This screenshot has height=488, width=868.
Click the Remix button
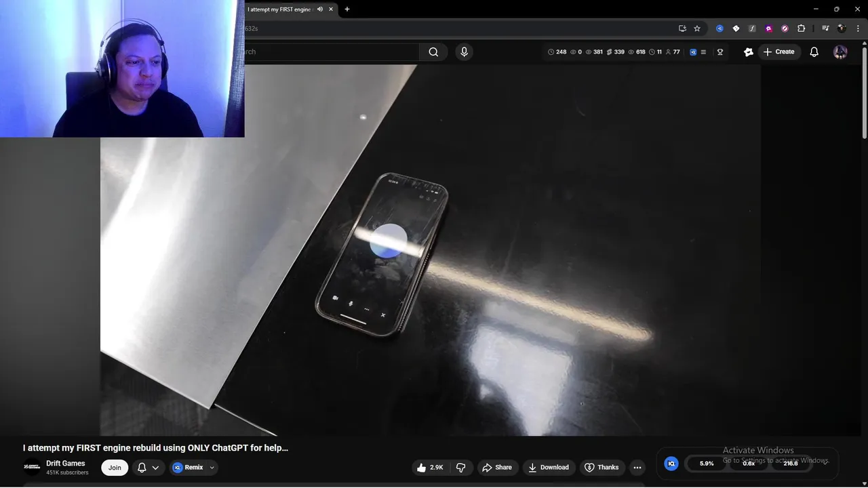point(188,468)
